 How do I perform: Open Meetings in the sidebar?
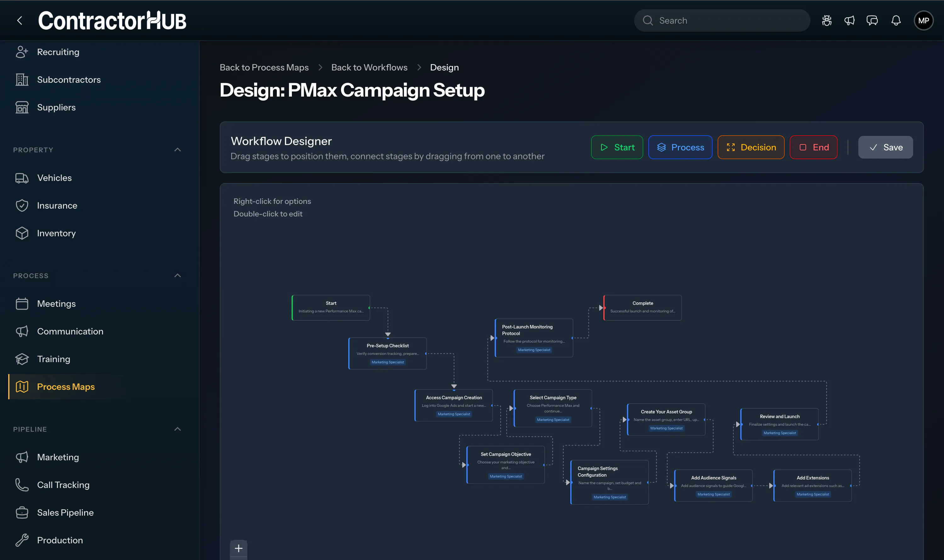pyautogui.click(x=56, y=304)
